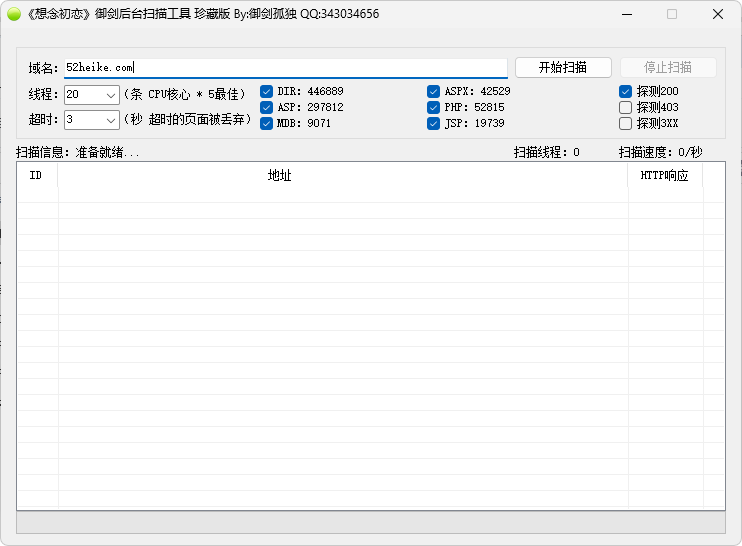Screen dimensions: 742x546
Task: Disable the MDB dictionary checkbox
Action: (266, 123)
